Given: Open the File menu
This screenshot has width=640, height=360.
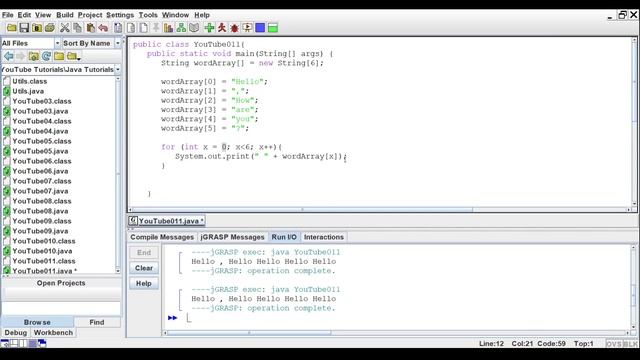Looking at the screenshot, I should (7, 15).
